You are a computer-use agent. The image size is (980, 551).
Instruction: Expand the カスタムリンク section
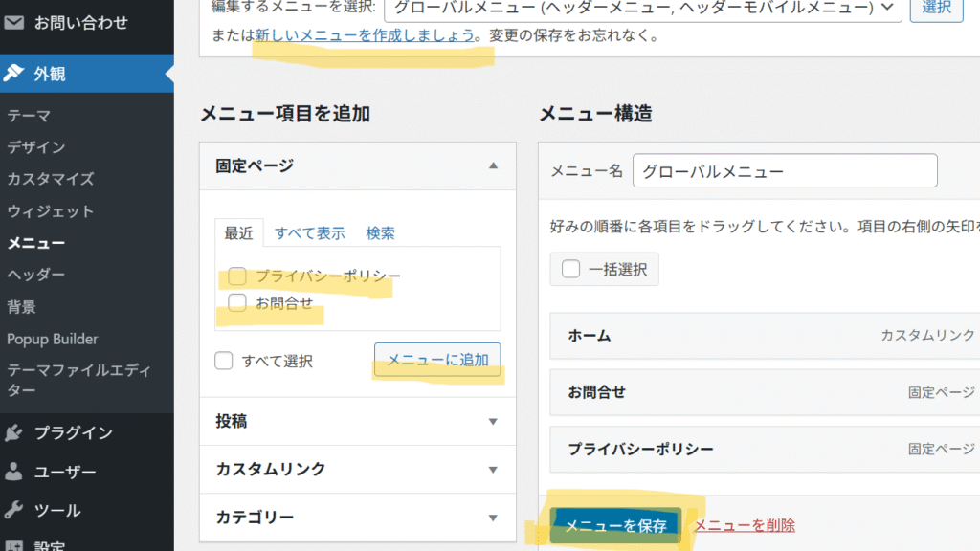pos(358,469)
